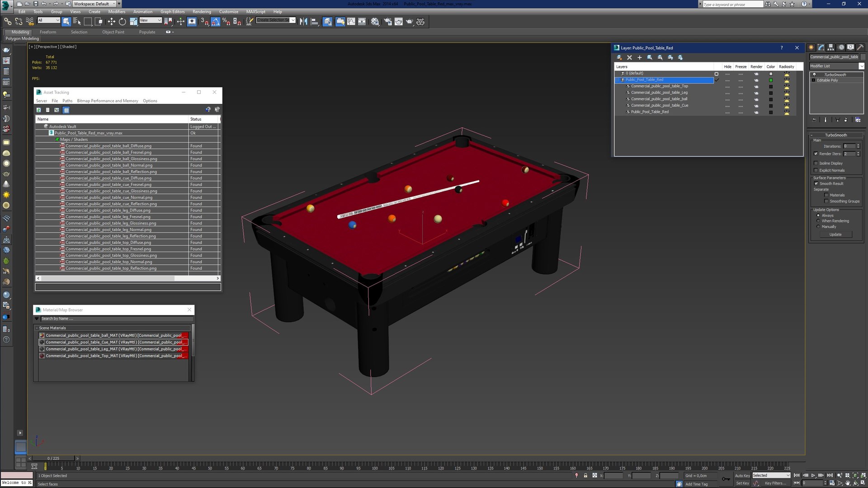The image size is (868, 488).
Task: Open the Rendering menu
Action: pos(202,12)
